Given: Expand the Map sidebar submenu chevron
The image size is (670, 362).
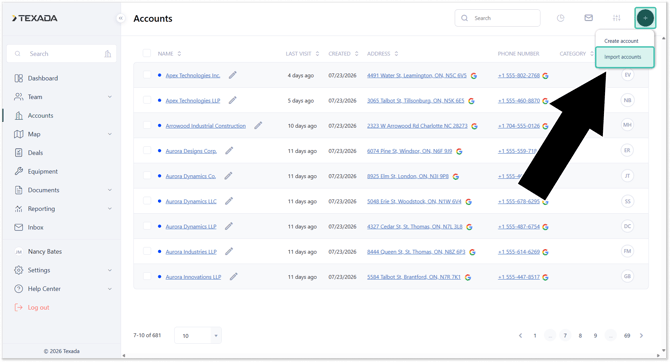Looking at the screenshot, I should pyautogui.click(x=110, y=134).
